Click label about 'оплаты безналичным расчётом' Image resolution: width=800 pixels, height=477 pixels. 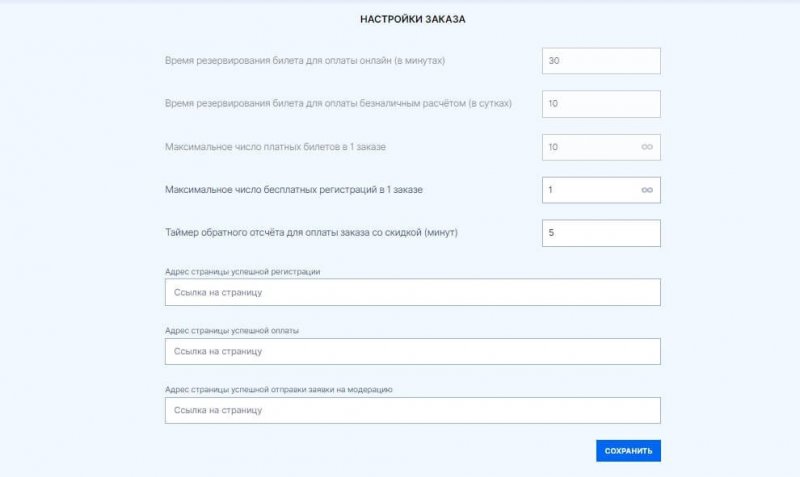click(x=340, y=104)
